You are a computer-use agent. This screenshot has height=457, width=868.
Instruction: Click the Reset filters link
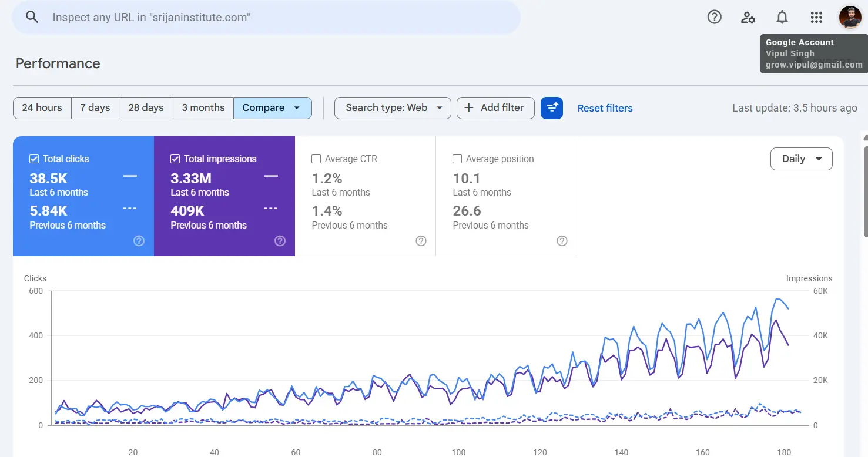(605, 108)
